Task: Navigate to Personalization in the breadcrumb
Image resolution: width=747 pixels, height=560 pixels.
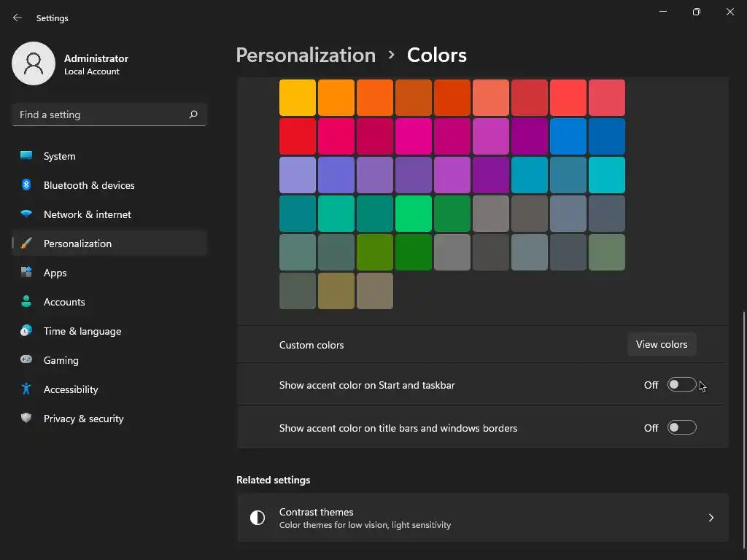Action: click(x=306, y=55)
